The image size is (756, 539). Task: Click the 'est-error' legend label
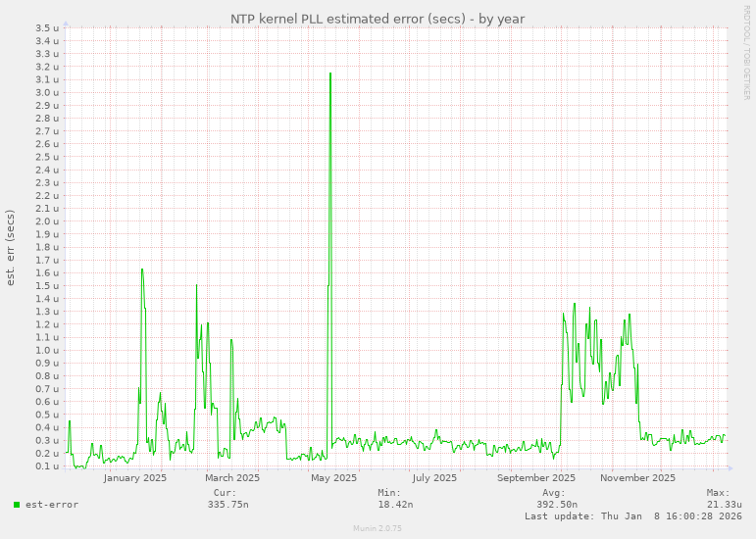tap(52, 505)
